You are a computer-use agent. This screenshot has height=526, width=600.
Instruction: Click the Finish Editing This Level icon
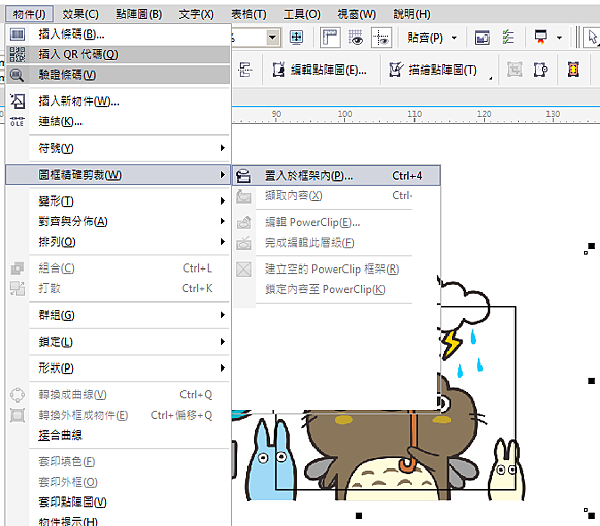(243, 243)
